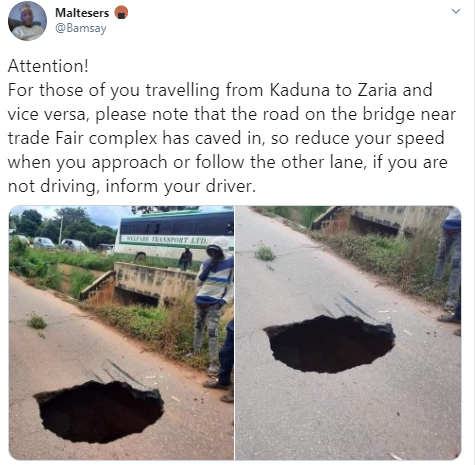476x465 pixels.
Task: Open the left photo showing the bus
Action: click(122, 333)
